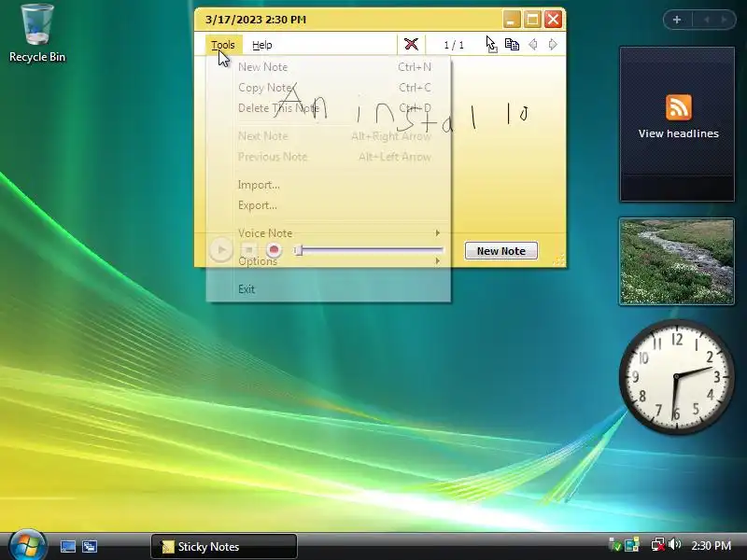This screenshot has width=747, height=560.
Task: Click Sticky Notes taskbar button
Action: tap(224, 546)
